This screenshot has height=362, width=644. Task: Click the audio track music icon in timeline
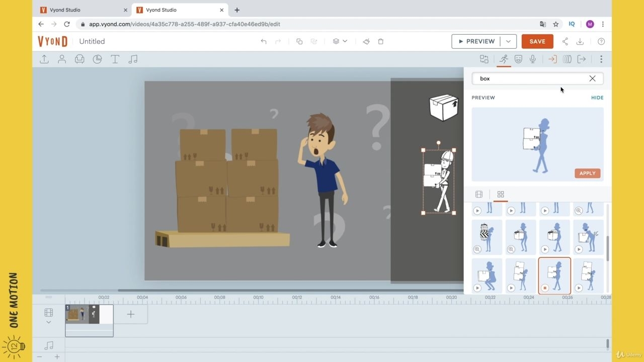(x=49, y=345)
